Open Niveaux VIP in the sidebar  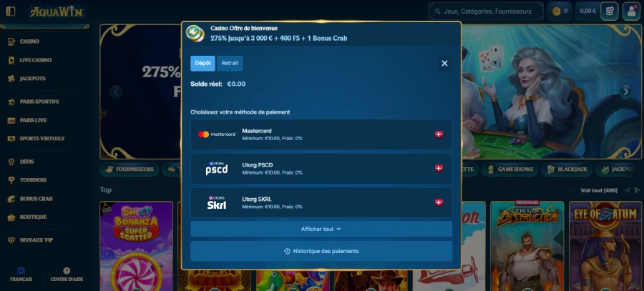[x=35, y=240]
